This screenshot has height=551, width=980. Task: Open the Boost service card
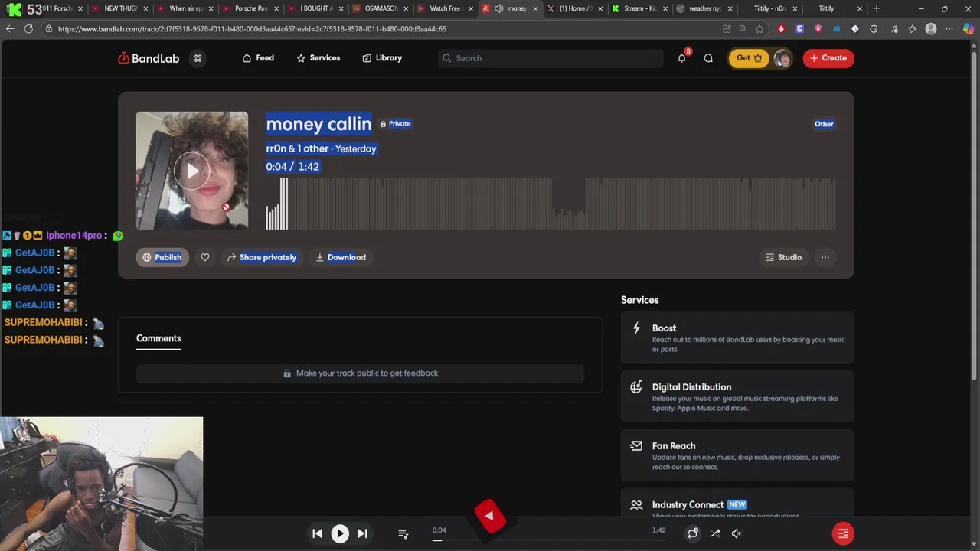pos(737,337)
